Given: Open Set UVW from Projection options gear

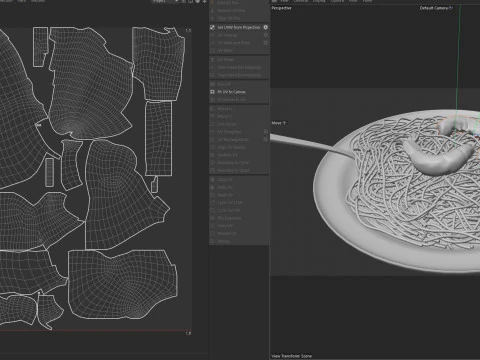Looking at the screenshot, I should (x=266, y=27).
